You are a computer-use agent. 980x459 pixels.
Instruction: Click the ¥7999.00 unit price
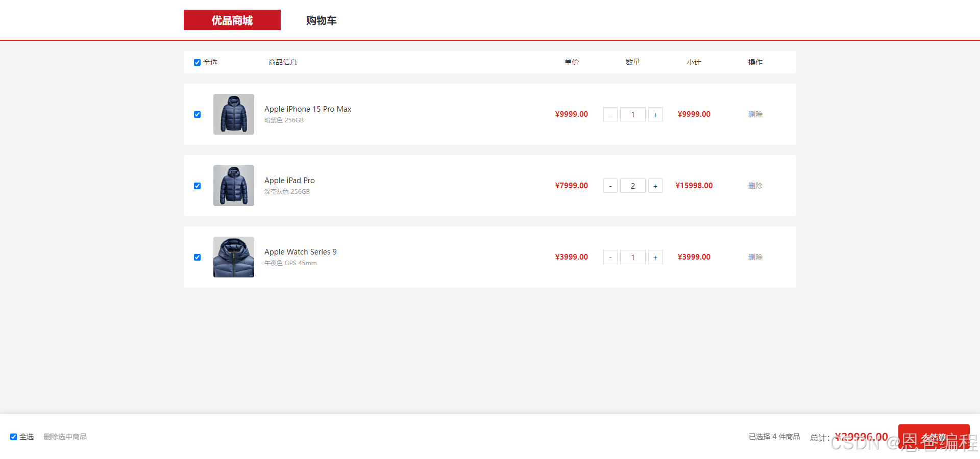pyautogui.click(x=572, y=186)
